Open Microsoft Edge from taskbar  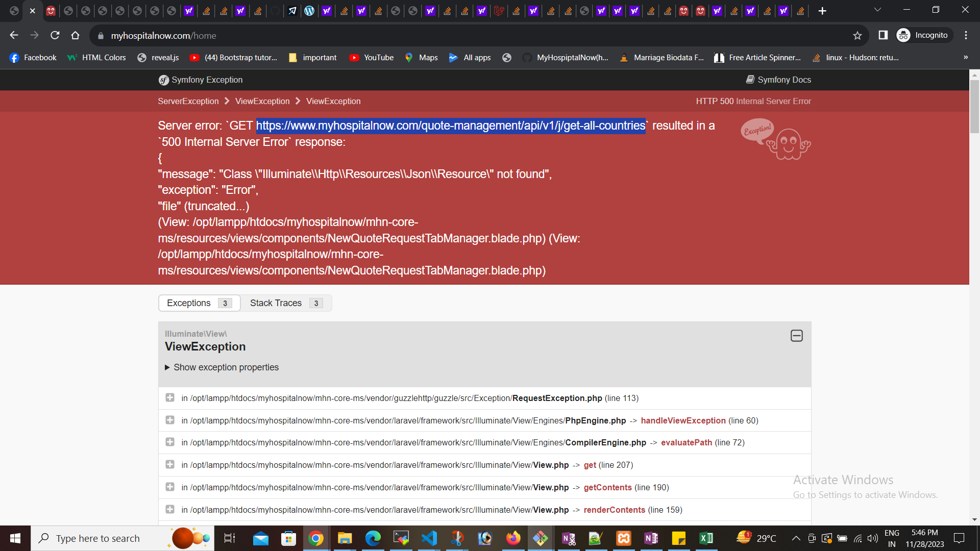(373, 538)
